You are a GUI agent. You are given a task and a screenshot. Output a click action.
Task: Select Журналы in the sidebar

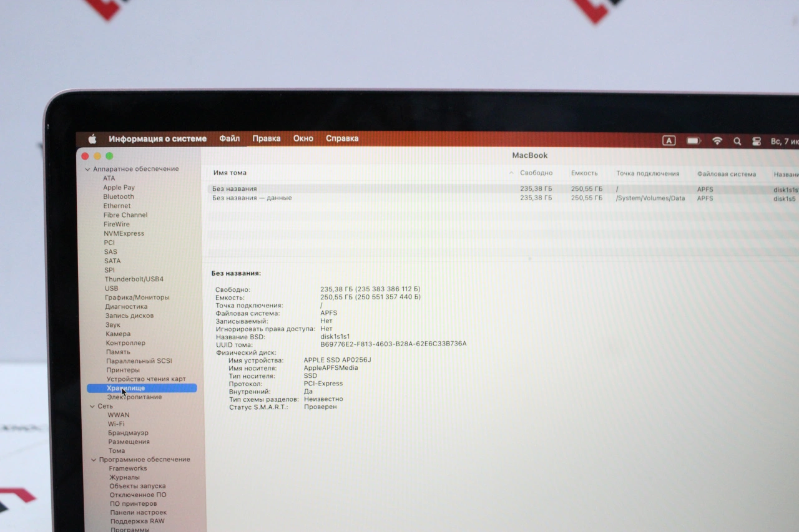point(124,477)
